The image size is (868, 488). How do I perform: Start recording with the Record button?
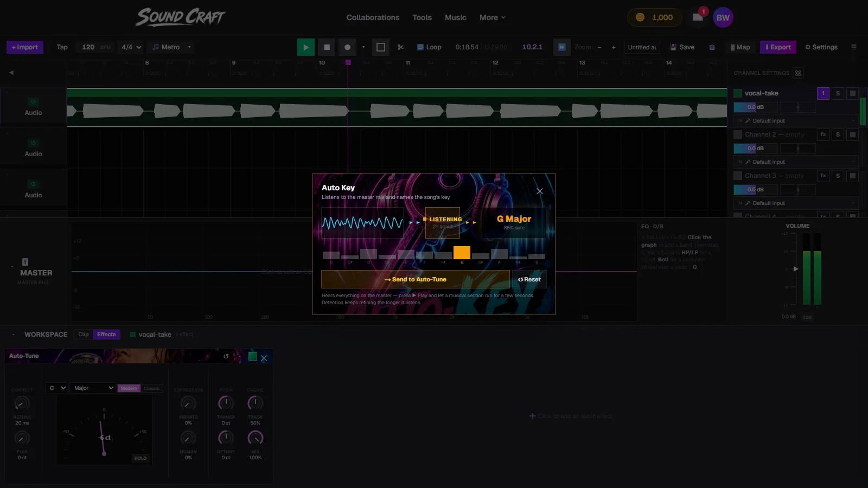(x=348, y=47)
